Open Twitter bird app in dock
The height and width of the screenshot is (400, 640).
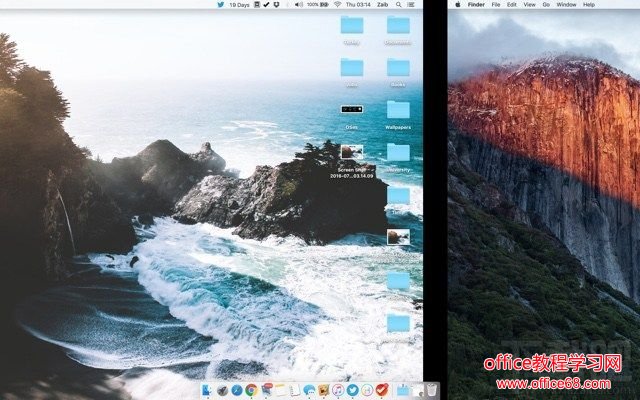(x=352, y=391)
